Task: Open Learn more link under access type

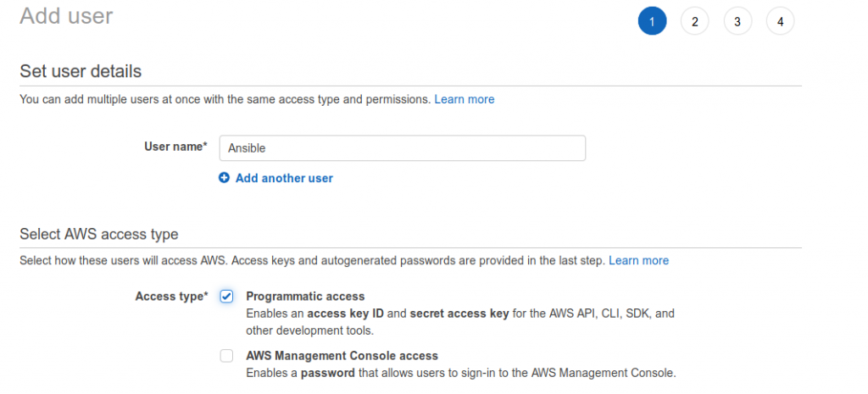Action: point(639,261)
